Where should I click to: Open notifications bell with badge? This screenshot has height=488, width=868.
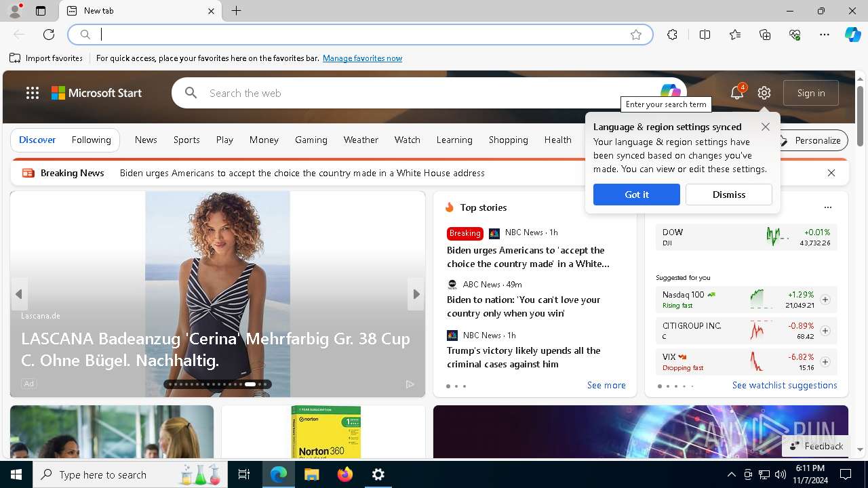737,93
